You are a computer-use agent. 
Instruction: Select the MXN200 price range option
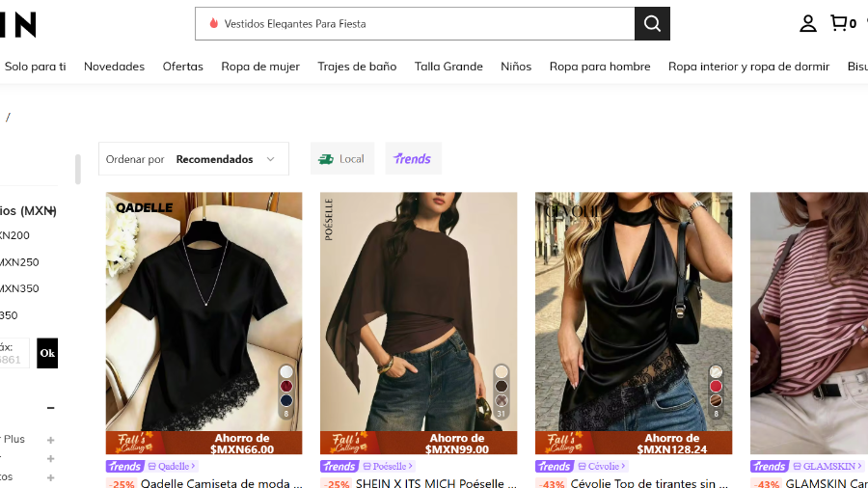[x=14, y=235]
